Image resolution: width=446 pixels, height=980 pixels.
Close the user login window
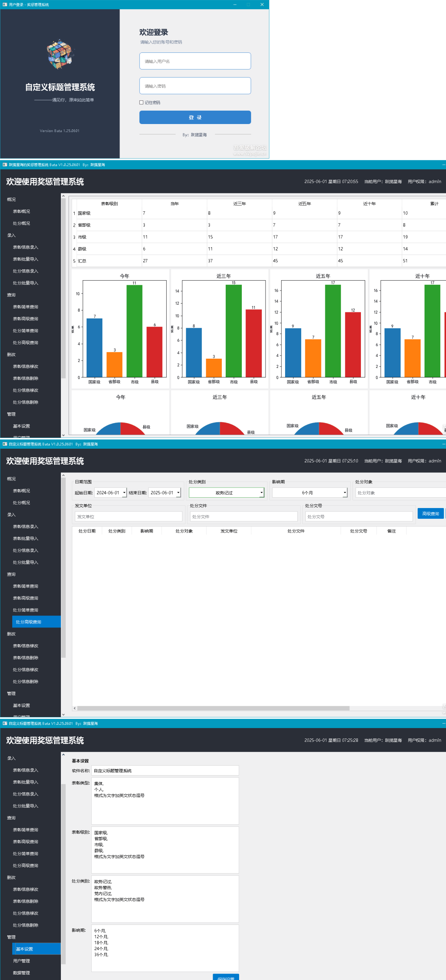[262, 5]
